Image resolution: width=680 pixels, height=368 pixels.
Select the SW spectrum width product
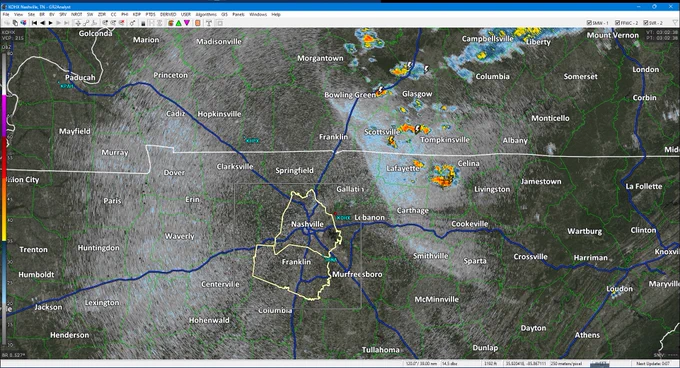click(x=90, y=14)
